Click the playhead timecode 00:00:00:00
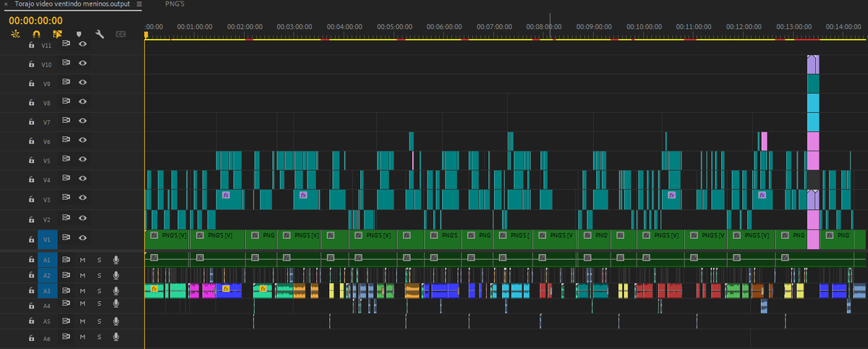 [36, 20]
